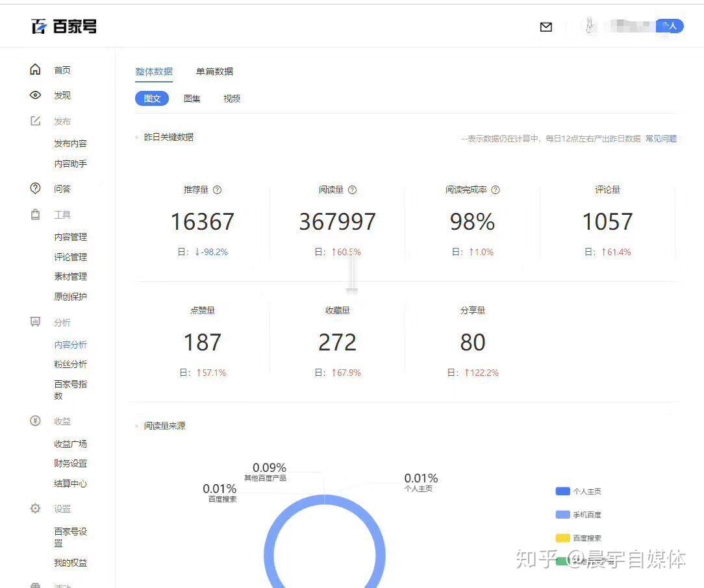Open 百家号指数 in the sidebar

click(x=71, y=390)
